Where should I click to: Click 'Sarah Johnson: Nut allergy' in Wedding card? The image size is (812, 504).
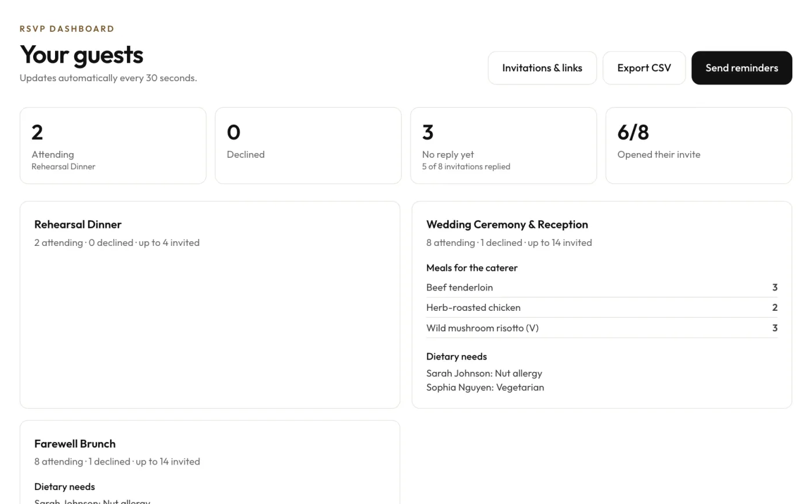pyautogui.click(x=484, y=374)
